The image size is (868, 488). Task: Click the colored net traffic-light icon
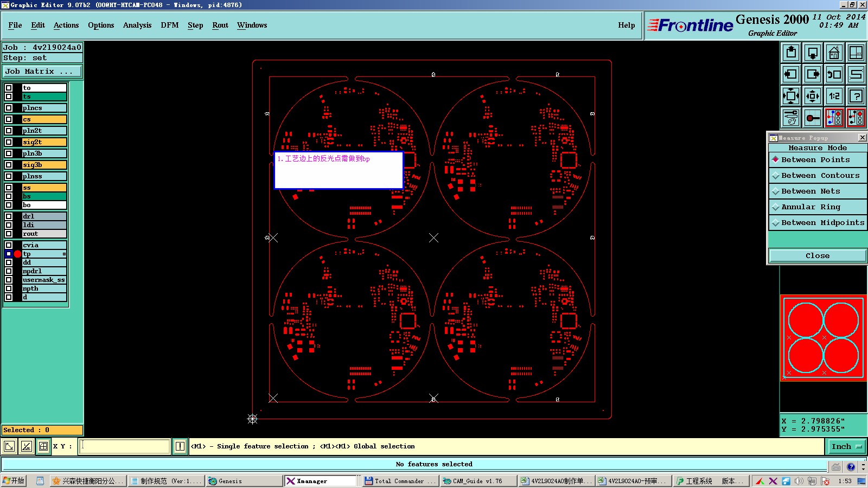[834, 118]
